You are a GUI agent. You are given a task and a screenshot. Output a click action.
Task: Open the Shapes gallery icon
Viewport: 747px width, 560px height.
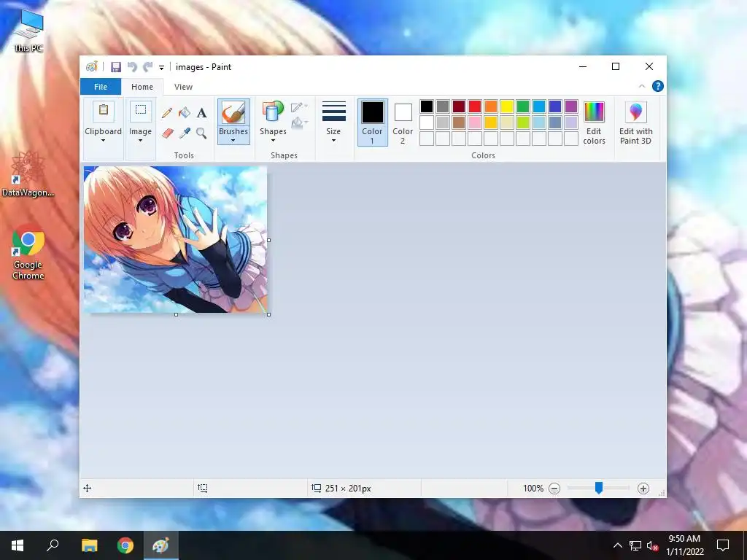click(273, 113)
